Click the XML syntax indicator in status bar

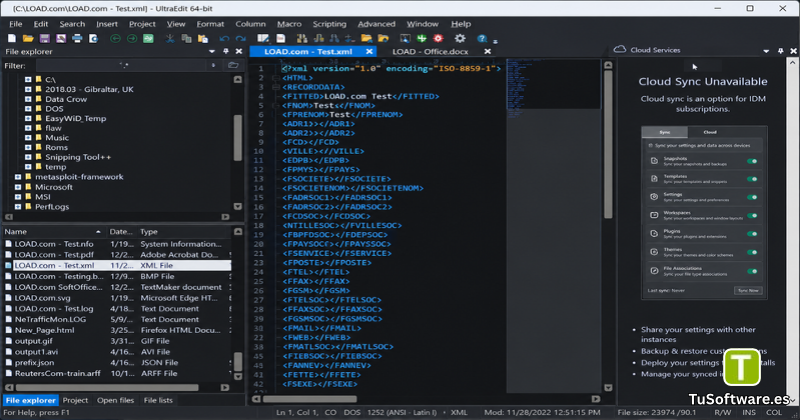point(459,412)
